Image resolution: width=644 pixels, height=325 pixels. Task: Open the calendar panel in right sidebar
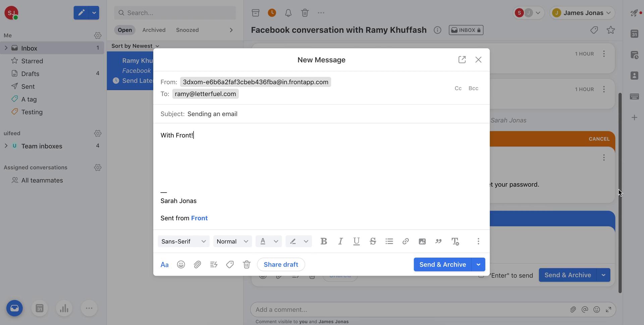(634, 34)
